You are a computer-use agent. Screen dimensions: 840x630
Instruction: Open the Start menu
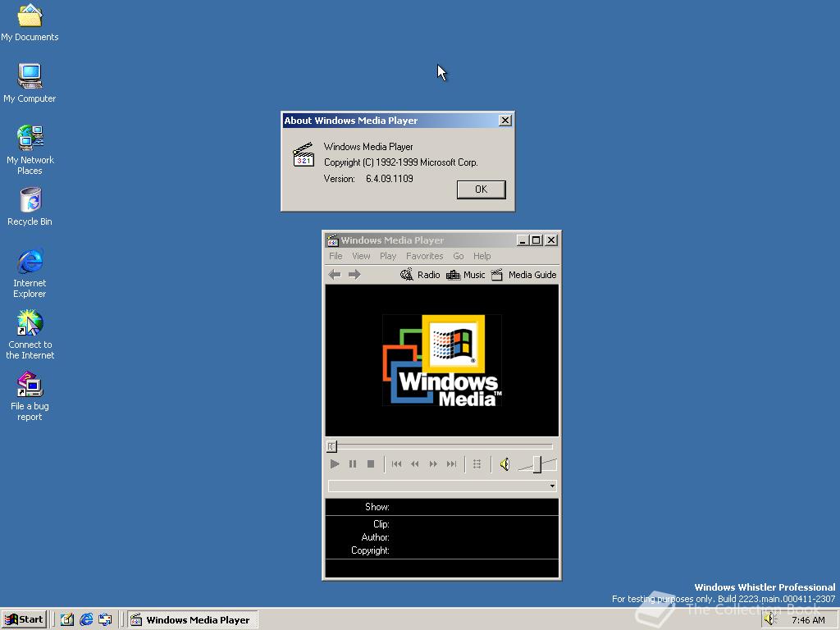(x=24, y=620)
